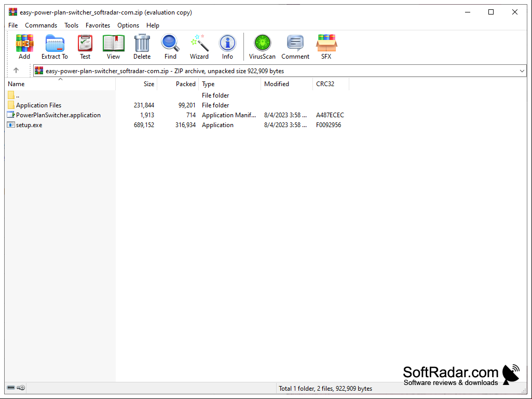
Task: Sort by Size column header
Action: pos(137,84)
